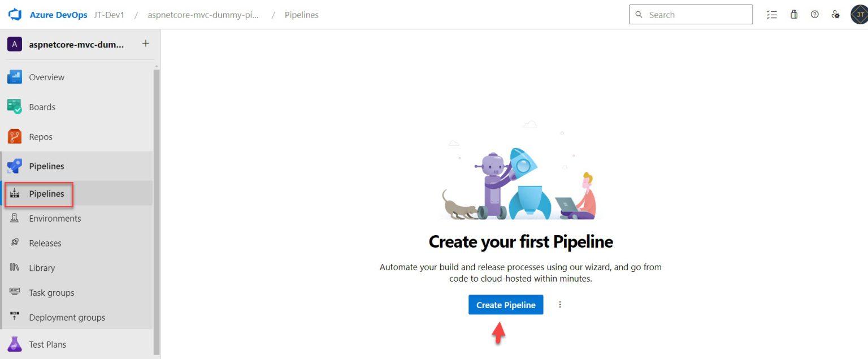Select Pipelines in the breadcrumb bar

302,15
